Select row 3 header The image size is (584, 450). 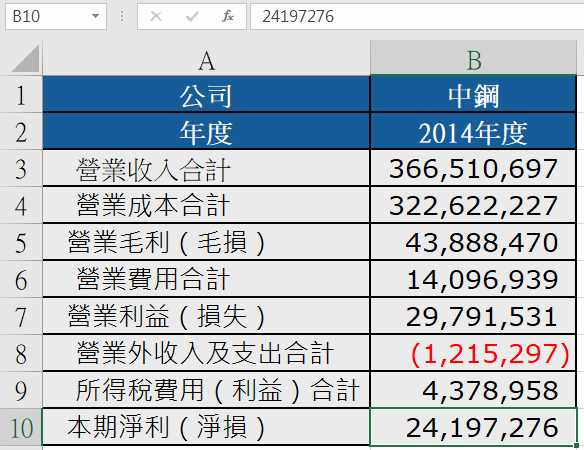21,168
